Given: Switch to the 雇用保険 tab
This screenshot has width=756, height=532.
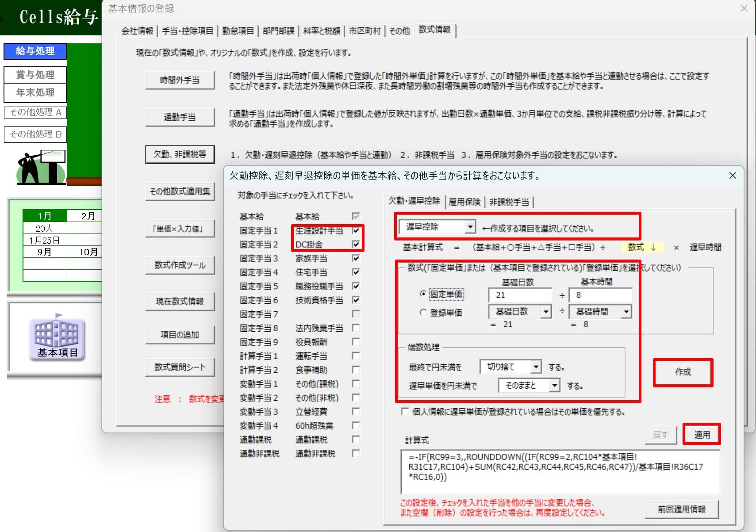Looking at the screenshot, I should [464, 202].
